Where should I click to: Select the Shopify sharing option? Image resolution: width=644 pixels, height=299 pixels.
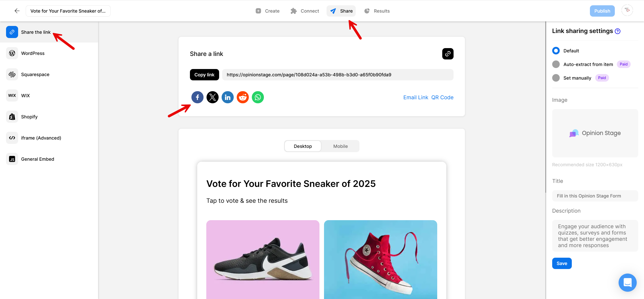click(29, 116)
